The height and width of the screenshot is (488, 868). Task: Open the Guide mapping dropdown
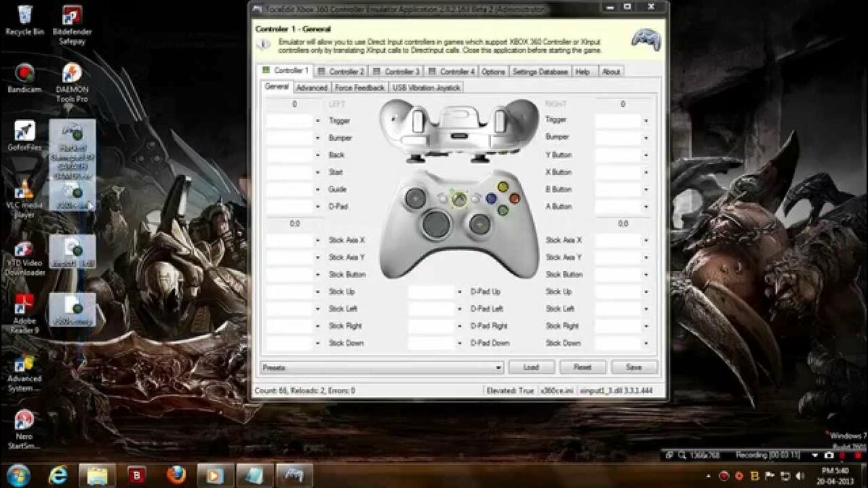coord(318,189)
